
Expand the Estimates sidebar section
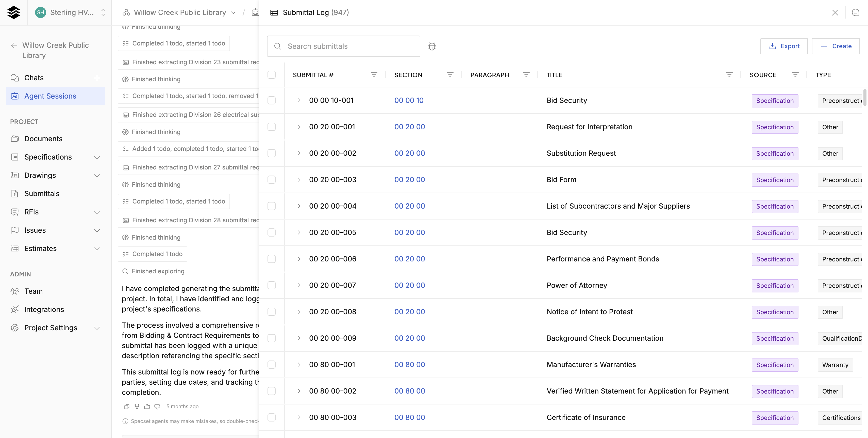pos(97,249)
